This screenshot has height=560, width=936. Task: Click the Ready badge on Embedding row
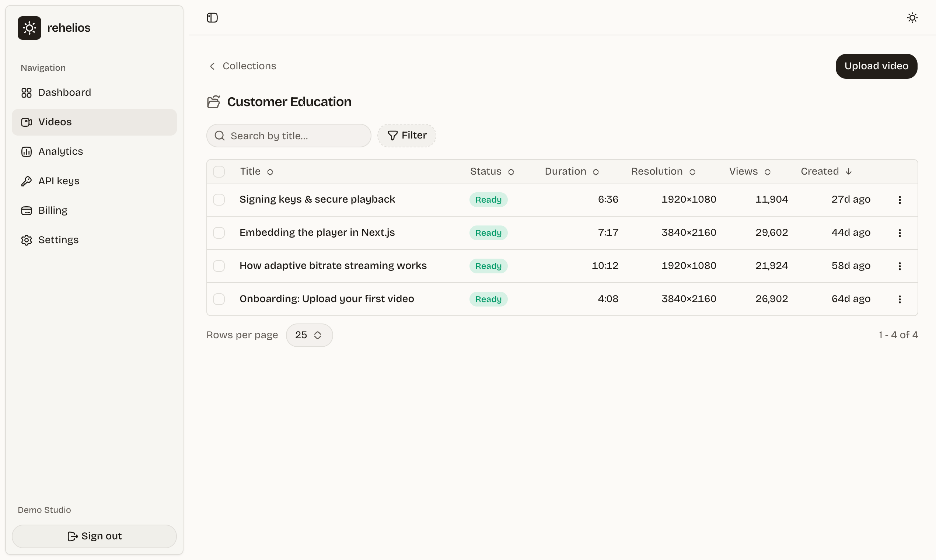[488, 233]
